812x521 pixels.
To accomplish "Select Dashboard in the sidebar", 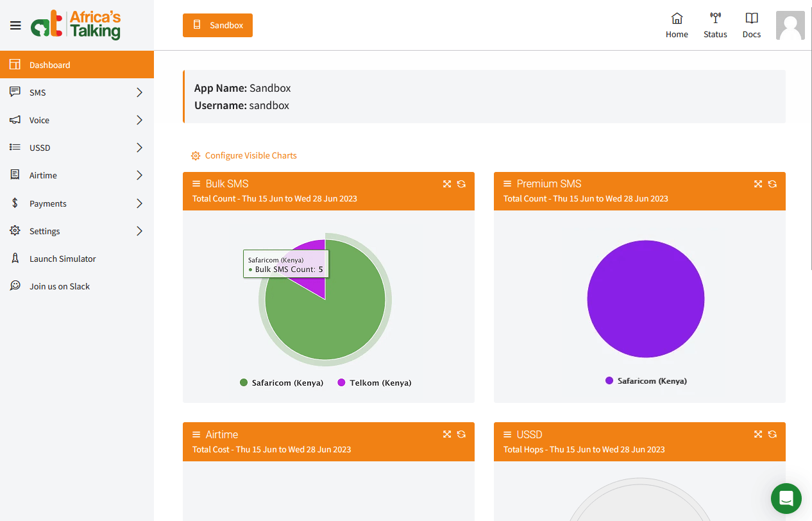I will pos(50,65).
